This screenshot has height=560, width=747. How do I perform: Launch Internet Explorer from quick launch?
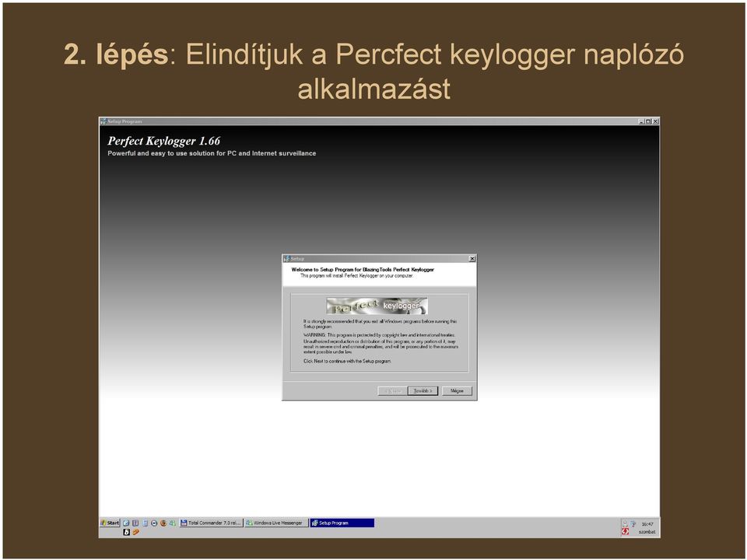pos(126,523)
